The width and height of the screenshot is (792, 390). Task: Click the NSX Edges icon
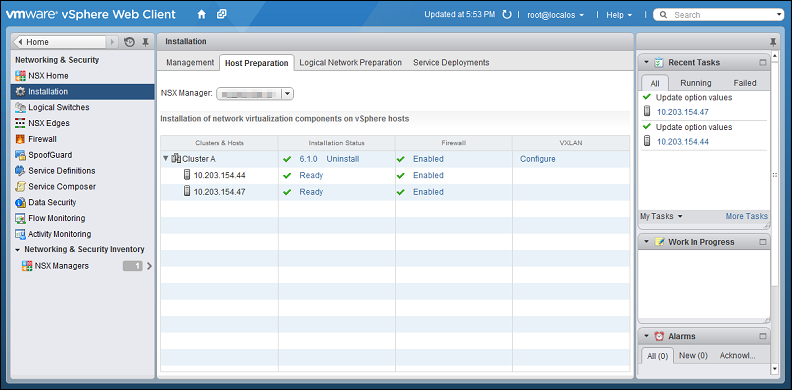pos(20,123)
